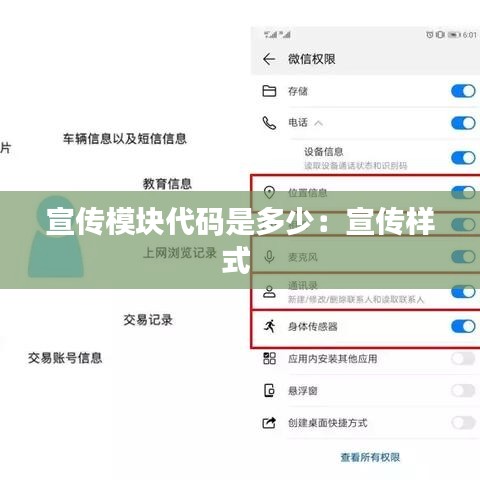Tap the create desktop shortcut icon
Viewport: 480px width, 480px height.
pos(269,423)
